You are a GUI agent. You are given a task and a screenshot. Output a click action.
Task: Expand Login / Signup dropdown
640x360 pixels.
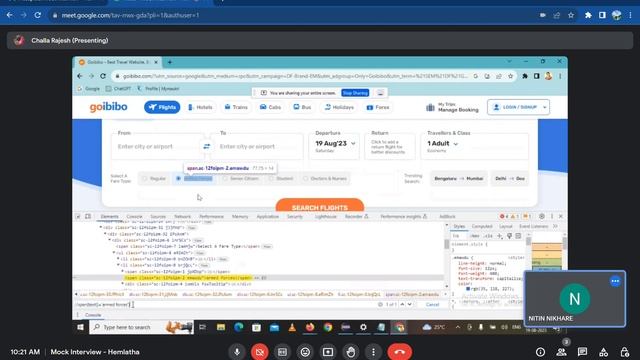coord(544,107)
